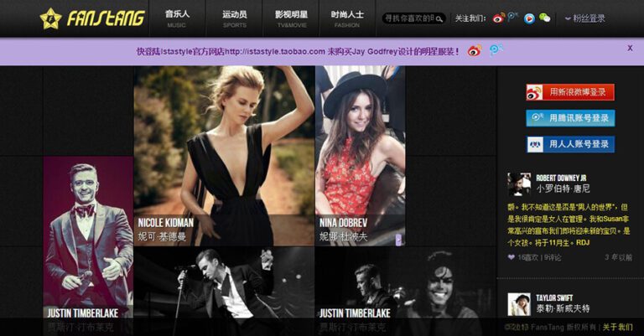Open the 音乐人 MUSIC menu
The height and width of the screenshot is (336, 644).
(177, 18)
